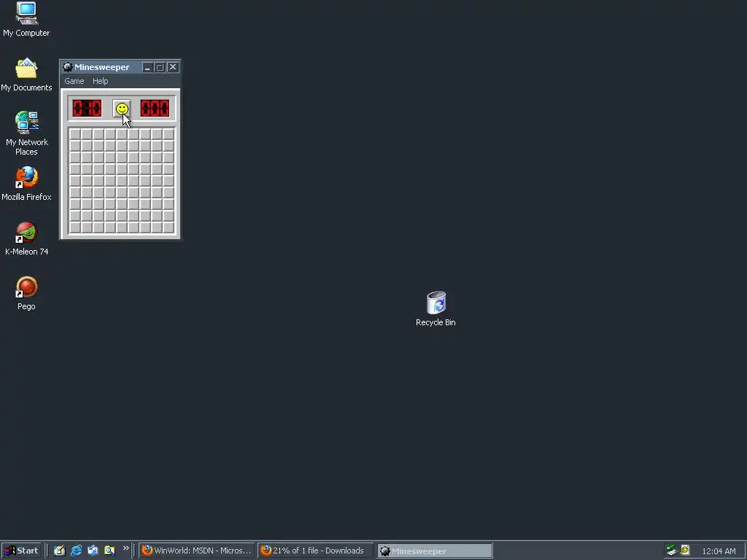
Task: Click the 'My Documents' icon label
Action: tap(26, 87)
